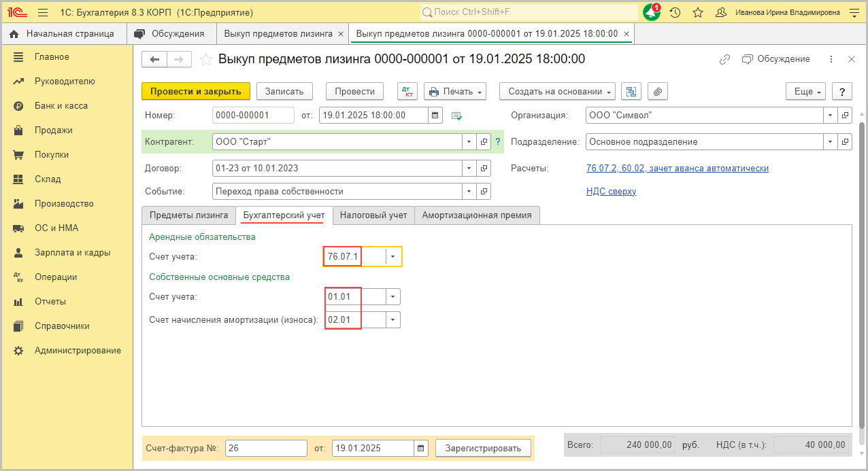Click the Номер input field
This screenshot has height=471, width=868.
(x=253, y=116)
